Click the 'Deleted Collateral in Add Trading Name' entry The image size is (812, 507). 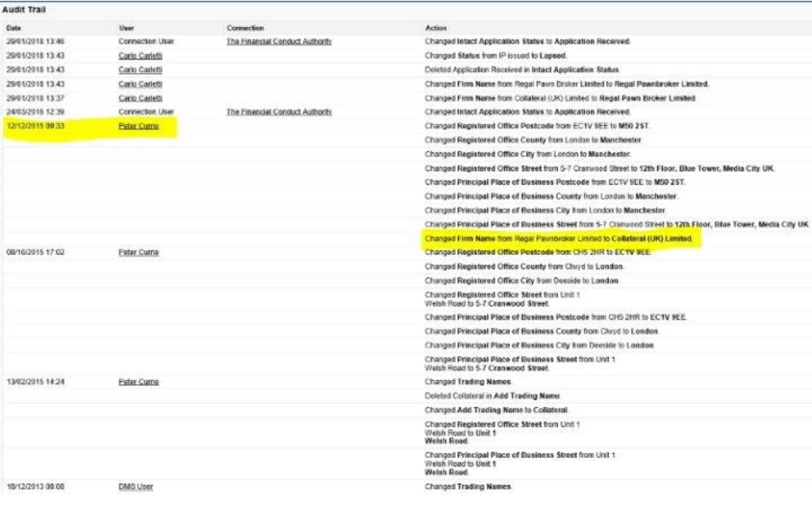click(x=492, y=395)
